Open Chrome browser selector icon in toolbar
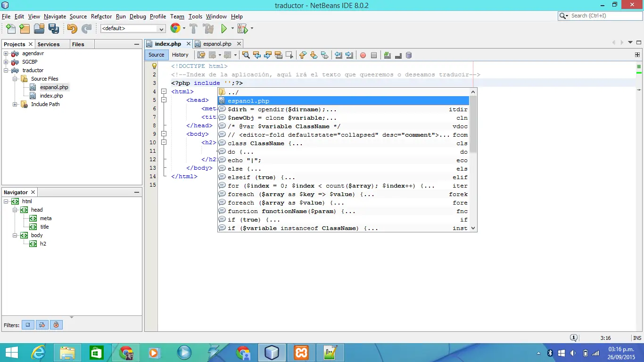The width and height of the screenshot is (644, 362). (x=175, y=28)
